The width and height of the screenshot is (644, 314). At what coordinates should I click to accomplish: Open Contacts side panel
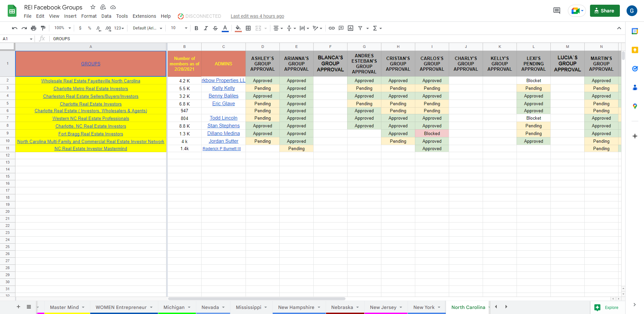tap(635, 87)
